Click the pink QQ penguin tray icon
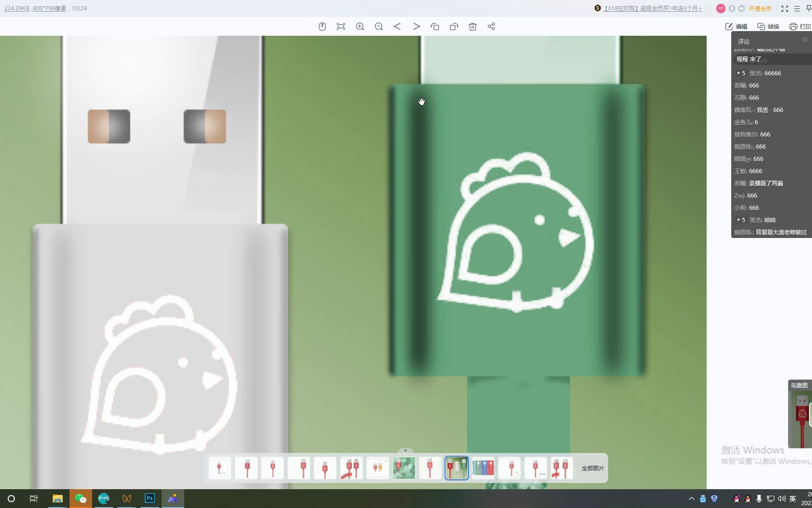Screen dimensions: 812x508 736,499
